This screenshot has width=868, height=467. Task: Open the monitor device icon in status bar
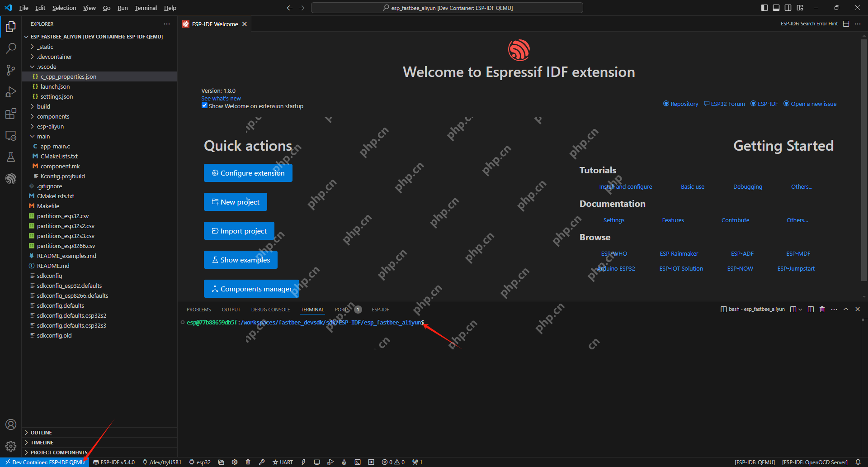(x=317, y=462)
